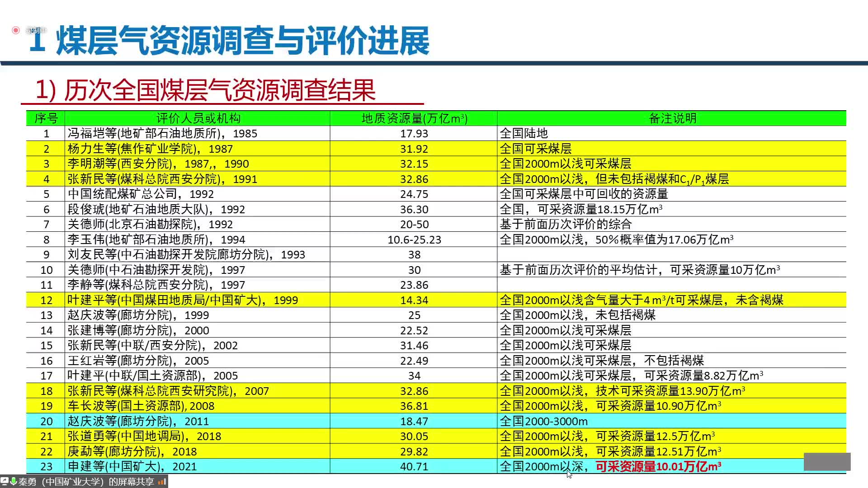
Task: Click header cell 序号
Action: point(46,118)
